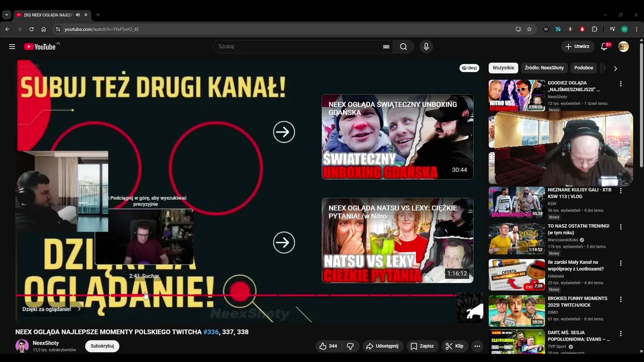Open the browser extensions puzzle menu
Image resolution: width=644 pixels, height=362 pixels.
(594, 29)
